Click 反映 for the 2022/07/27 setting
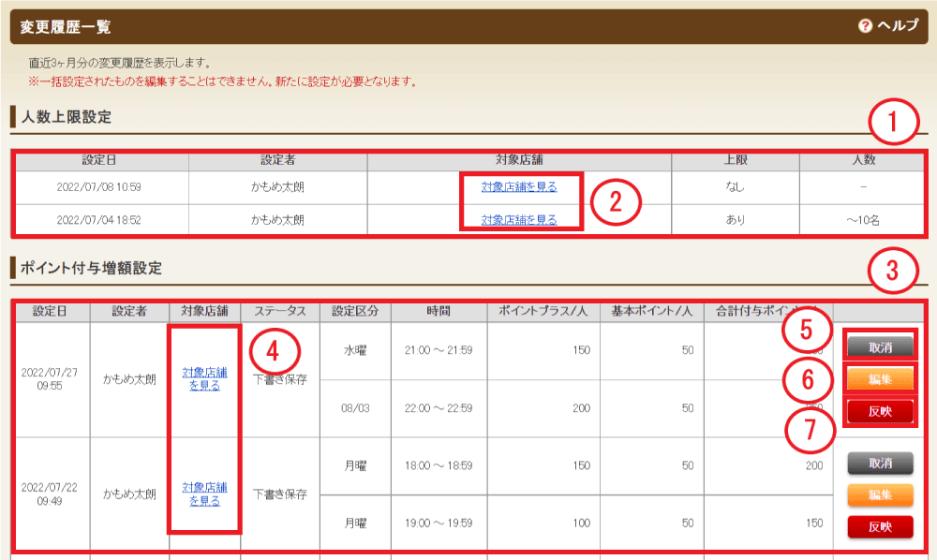The height and width of the screenshot is (560, 937). click(x=880, y=411)
